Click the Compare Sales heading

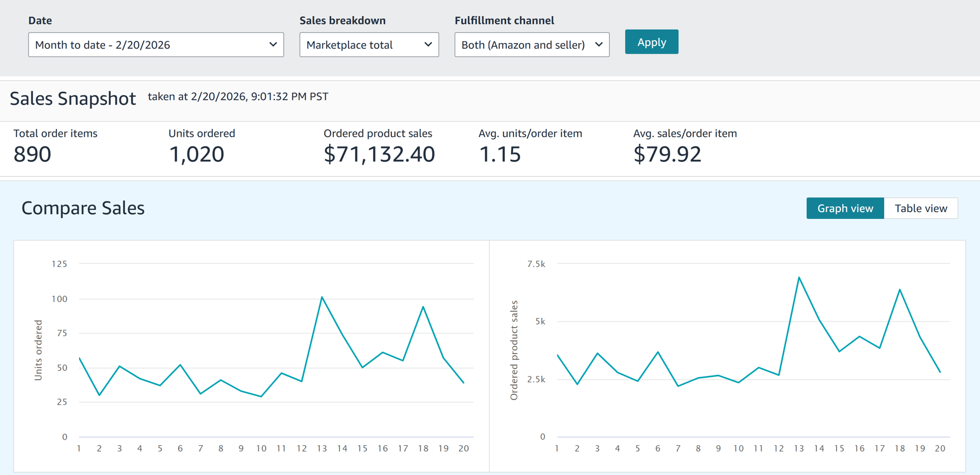83,208
